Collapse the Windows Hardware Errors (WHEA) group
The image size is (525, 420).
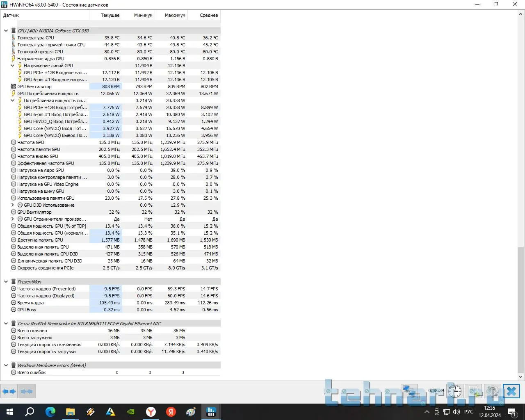pos(6,365)
